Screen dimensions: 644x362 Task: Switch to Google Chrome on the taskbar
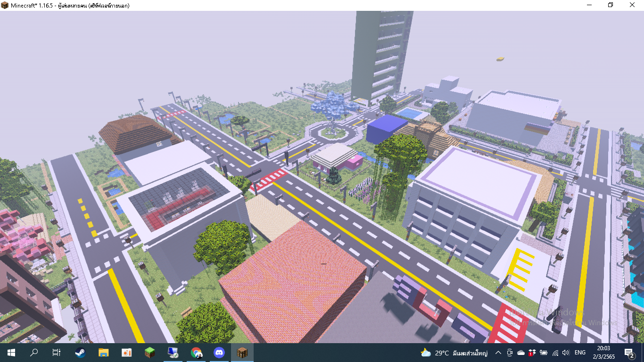196,353
